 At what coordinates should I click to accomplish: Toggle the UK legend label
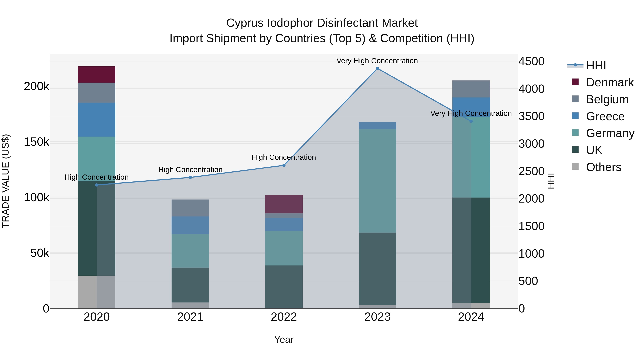pyautogui.click(x=594, y=150)
